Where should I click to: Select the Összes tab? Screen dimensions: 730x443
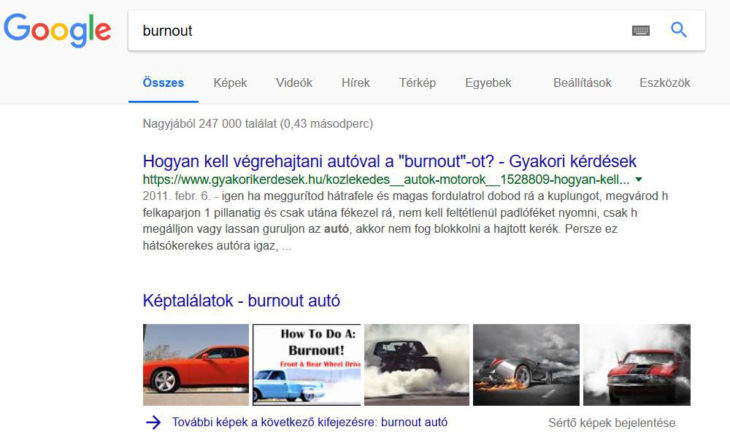[x=163, y=83]
